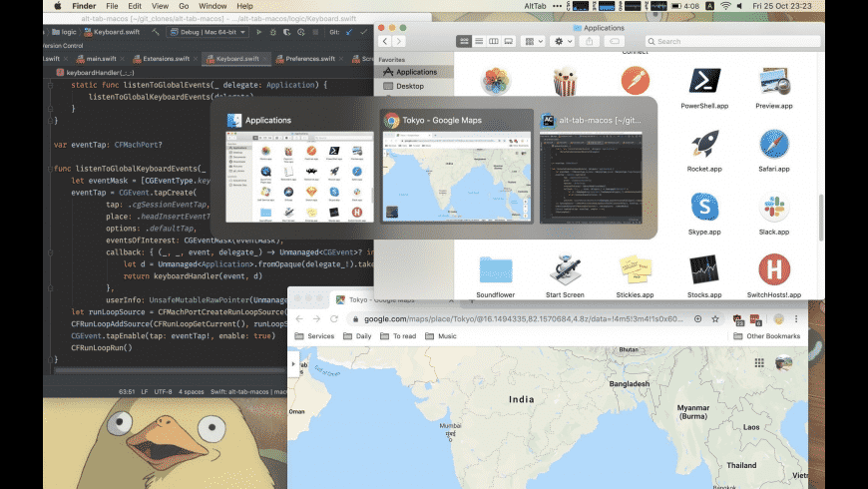Open Finder action gear menu
The height and width of the screenshot is (489, 868).
click(563, 41)
